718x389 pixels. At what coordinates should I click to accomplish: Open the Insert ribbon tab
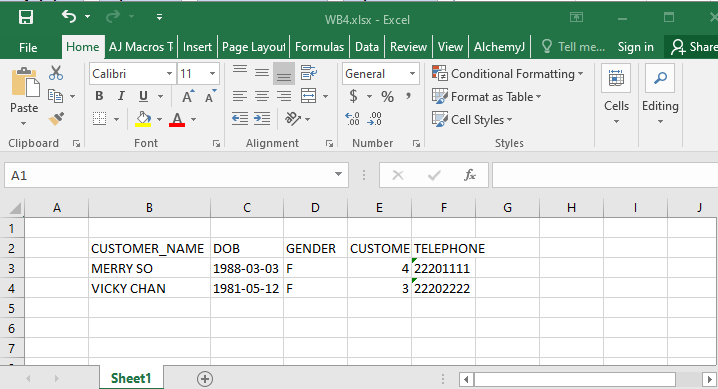click(x=197, y=47)
